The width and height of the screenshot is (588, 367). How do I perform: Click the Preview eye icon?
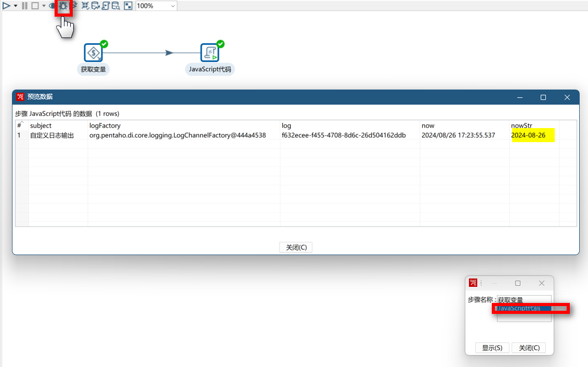[x=53, y=6]
